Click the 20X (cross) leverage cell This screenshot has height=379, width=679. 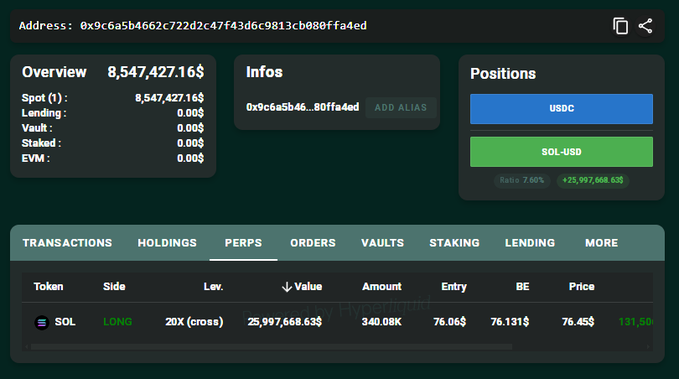[x=194, y=322]
